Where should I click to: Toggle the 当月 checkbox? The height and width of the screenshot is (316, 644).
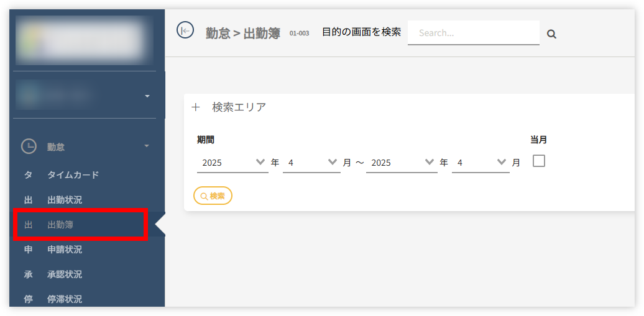pos(539,161)
